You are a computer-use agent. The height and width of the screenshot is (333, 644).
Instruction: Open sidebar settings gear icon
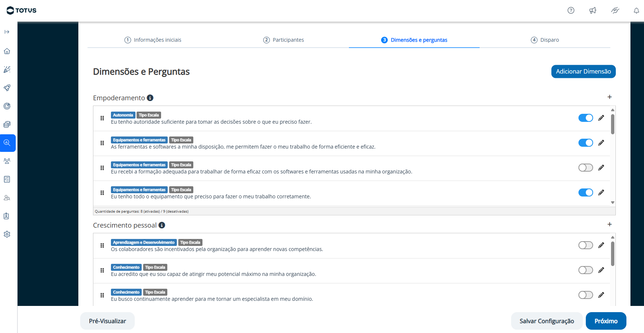(x=7, y=234)
